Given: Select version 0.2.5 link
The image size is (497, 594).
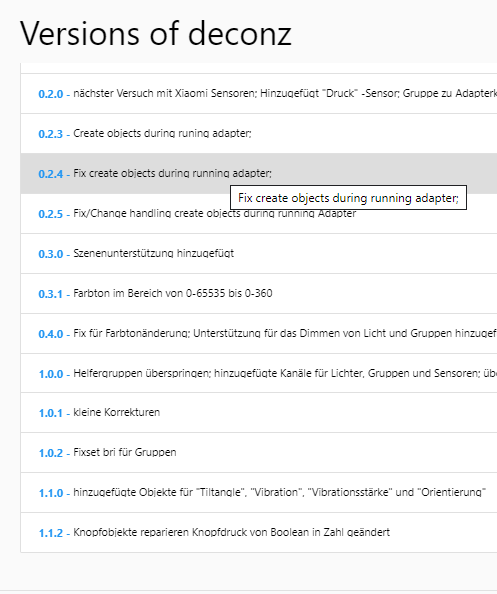Looking at the screenshot, I should (51, 214).
